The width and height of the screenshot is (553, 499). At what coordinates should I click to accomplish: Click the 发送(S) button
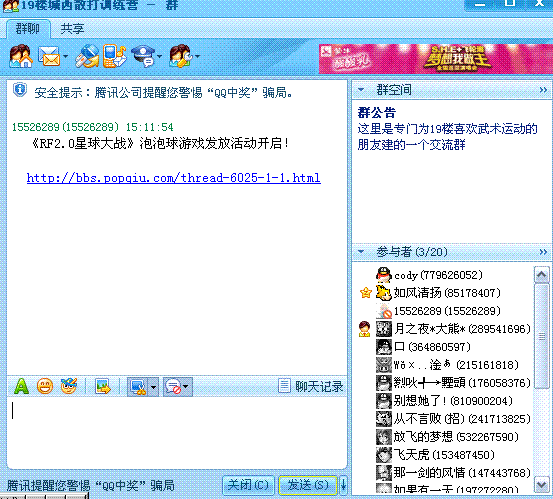pos(308,485)
